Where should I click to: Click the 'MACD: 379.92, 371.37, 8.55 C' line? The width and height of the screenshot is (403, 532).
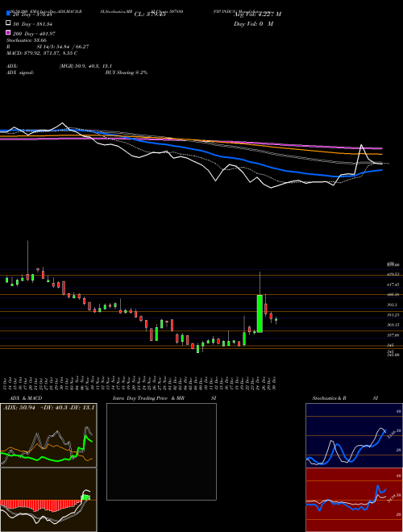[42, 53]
